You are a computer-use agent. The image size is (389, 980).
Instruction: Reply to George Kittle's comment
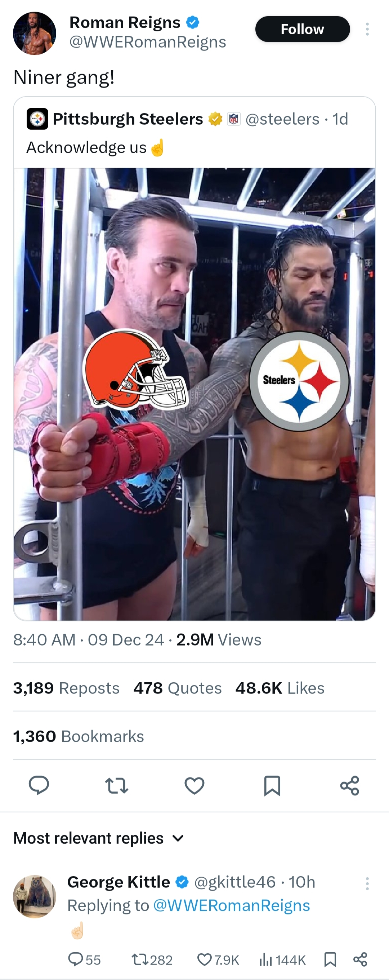coord(84,960)
